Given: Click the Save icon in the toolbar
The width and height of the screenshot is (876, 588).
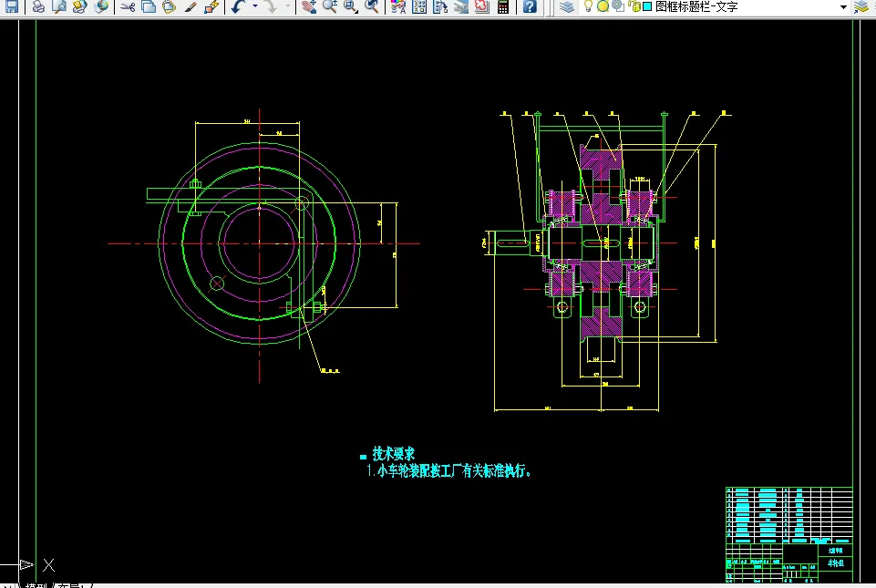Looking at the screenshot, I should click(11, 6).
